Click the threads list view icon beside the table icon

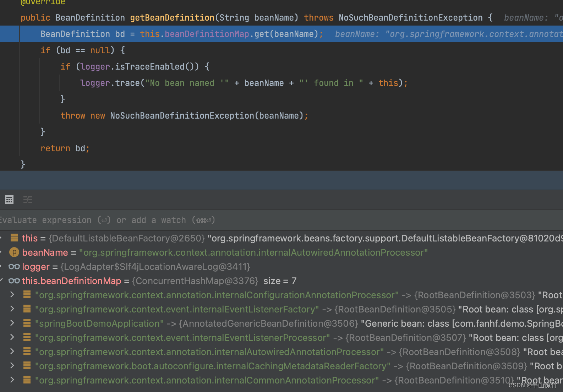(28, 200)
